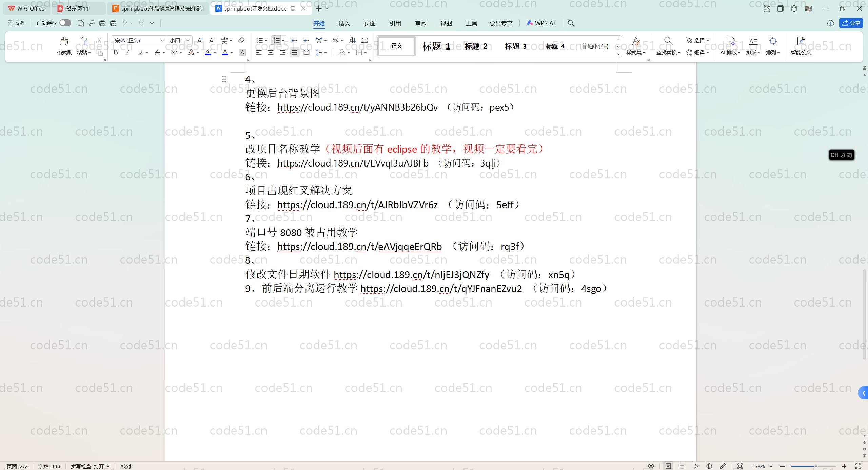Open link https://cloud.189.cn/t/eAVjqqeErQRb
The height and width of the screenshot is (470, 868).
tap(359, 247)
